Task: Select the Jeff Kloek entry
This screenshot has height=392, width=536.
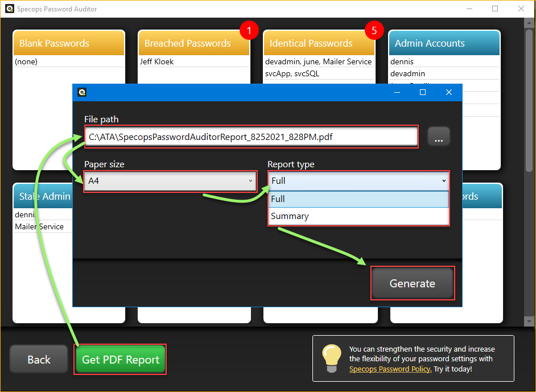Action: coord(194,61)
